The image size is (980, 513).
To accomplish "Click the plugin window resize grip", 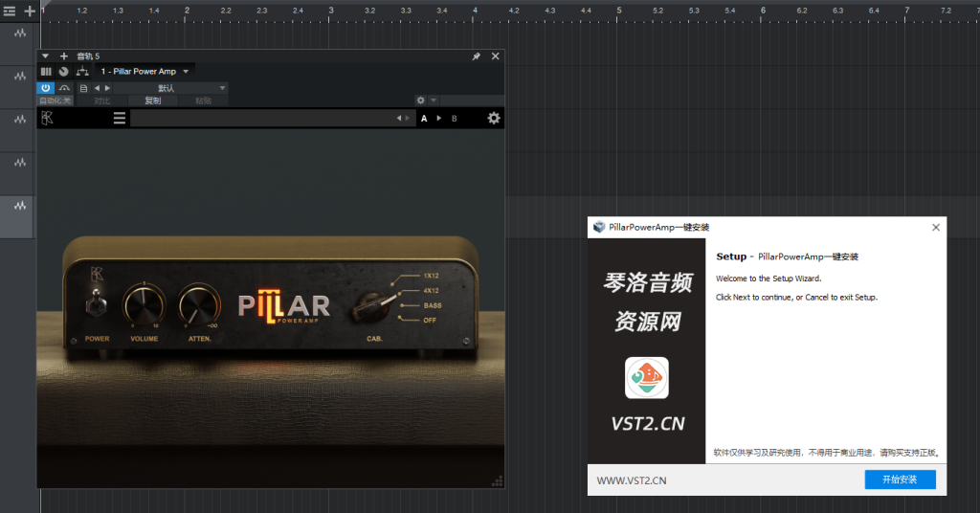I will [x=498, y=481].
